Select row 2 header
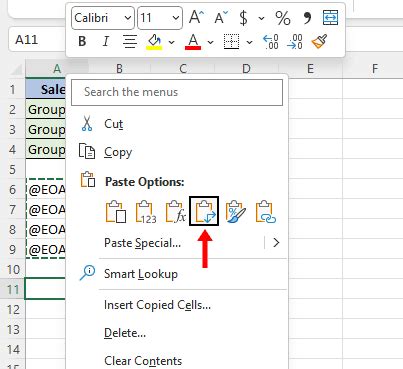 13,109
